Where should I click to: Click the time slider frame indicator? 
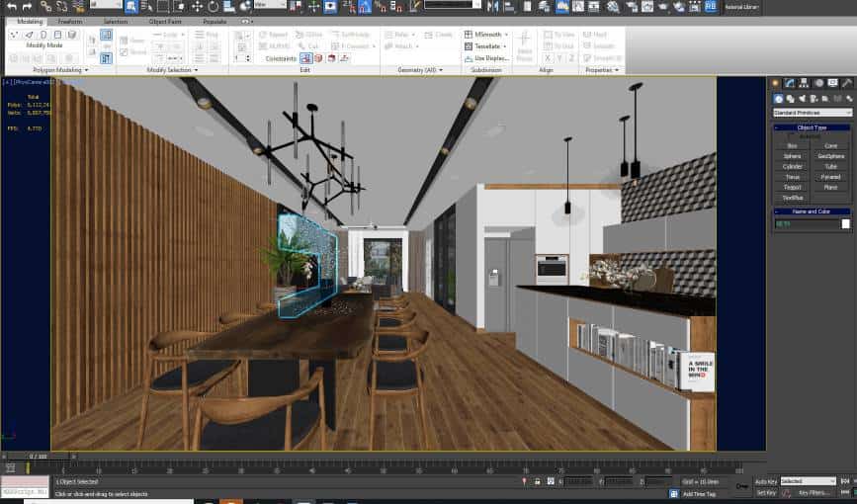pos(39,456)
